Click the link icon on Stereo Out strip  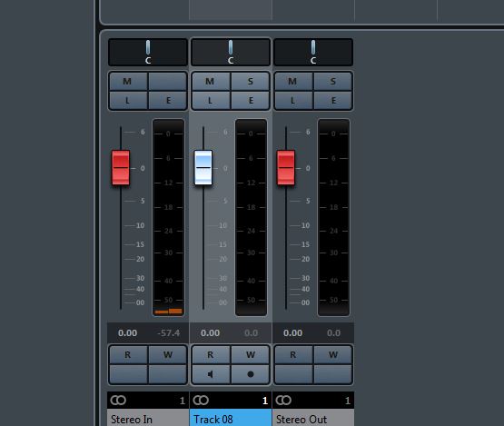tap(283, 401)
